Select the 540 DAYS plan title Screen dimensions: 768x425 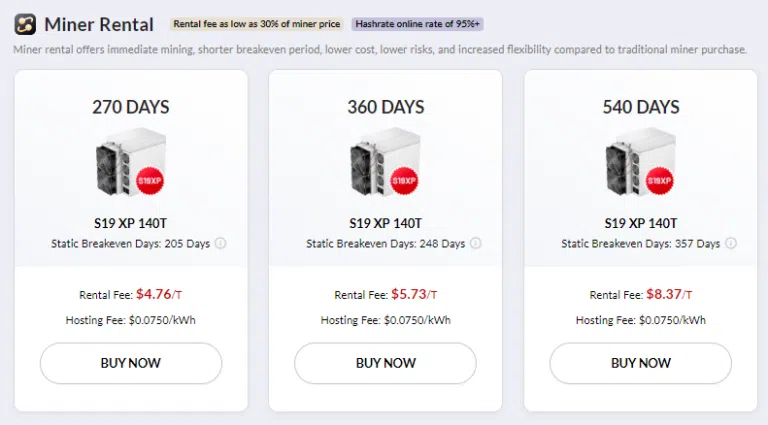640,106
